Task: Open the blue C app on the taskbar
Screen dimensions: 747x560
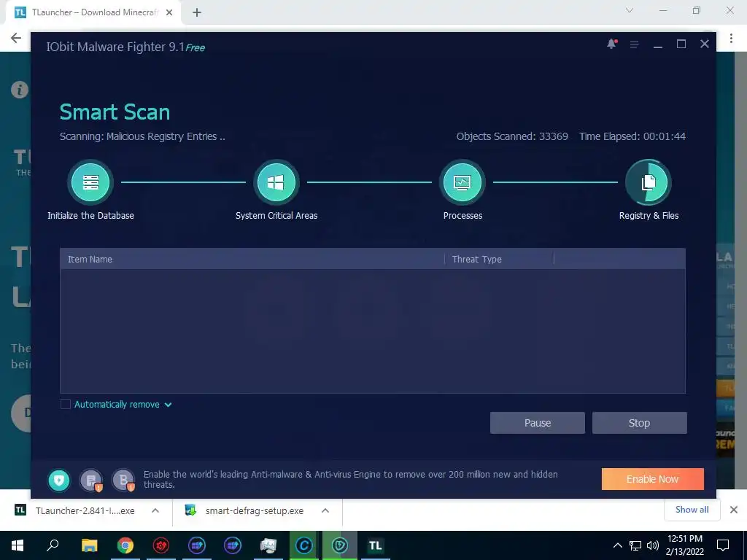Action: pos(304,545)
